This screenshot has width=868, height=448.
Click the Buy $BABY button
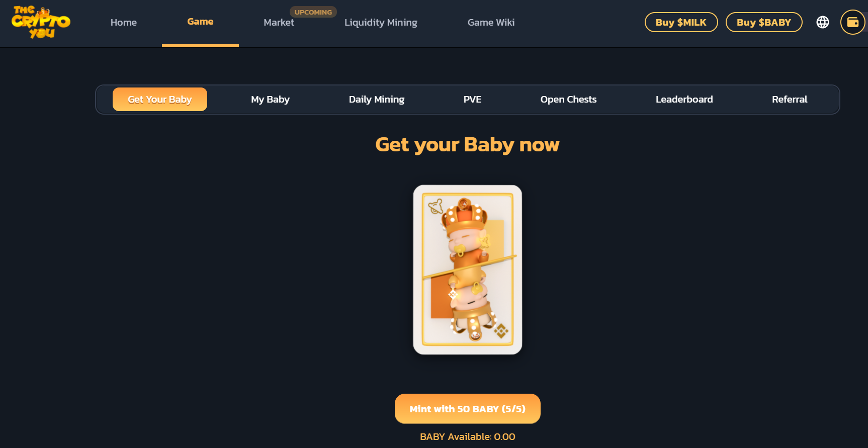click(x=764, y=22)
